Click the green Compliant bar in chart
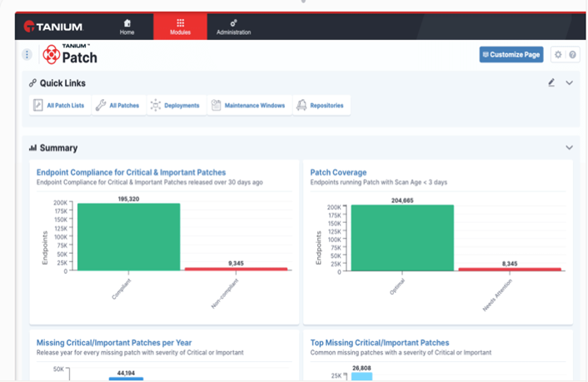588x382 pixels. (x=129, y=237)
